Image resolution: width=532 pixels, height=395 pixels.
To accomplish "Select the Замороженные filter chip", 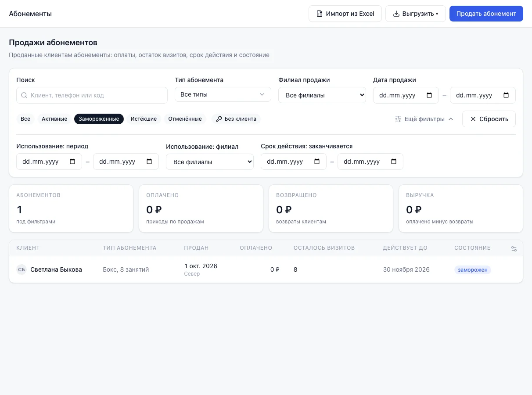I will point(99,119).
